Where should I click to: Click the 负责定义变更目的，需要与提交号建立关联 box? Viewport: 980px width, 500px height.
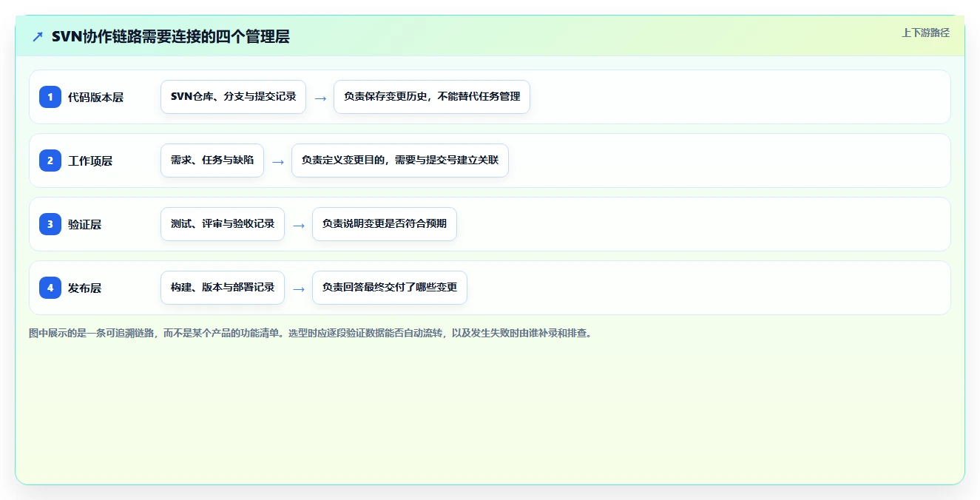click(400, 161)
